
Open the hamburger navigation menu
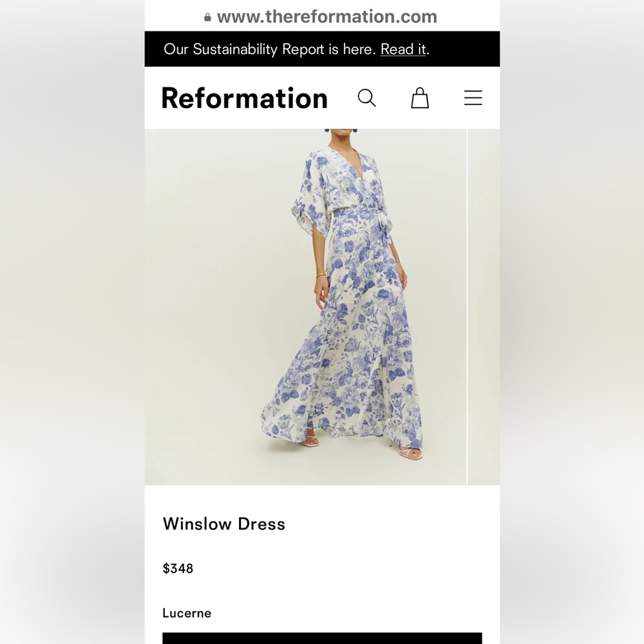pyautogui.click(x=473, y=98)
